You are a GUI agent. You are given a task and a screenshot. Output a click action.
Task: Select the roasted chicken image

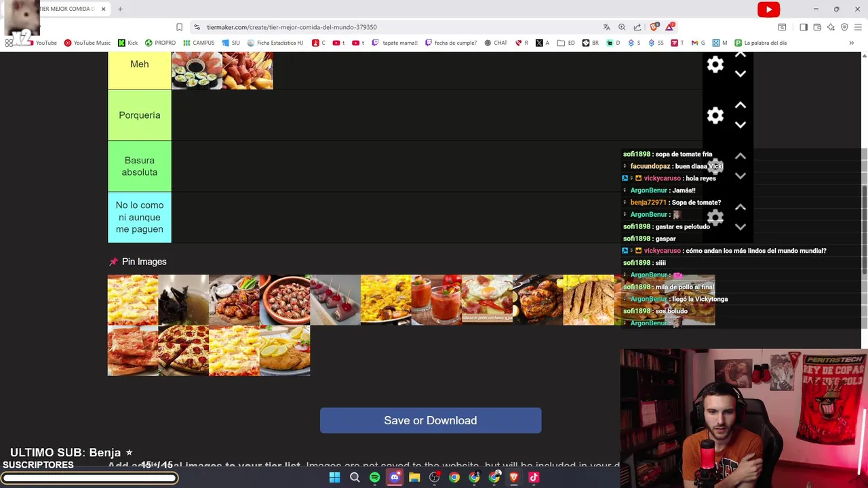538,300
